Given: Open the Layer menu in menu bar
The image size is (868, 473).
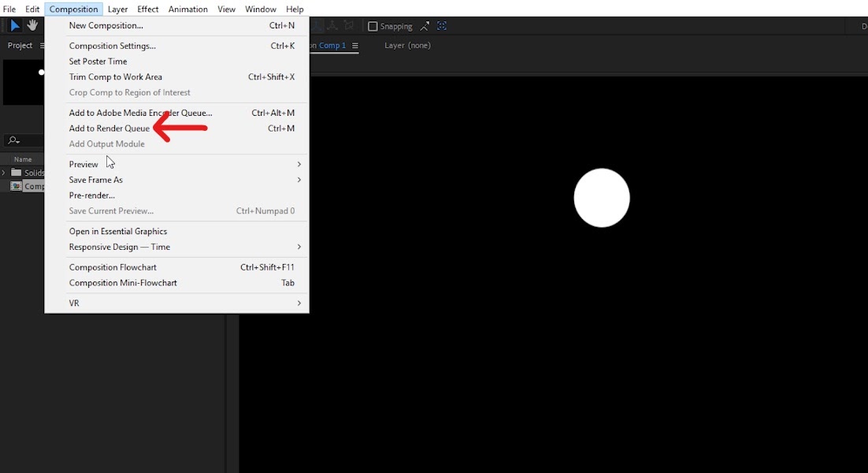Looking at the screenshot, I should coord(117,9).
